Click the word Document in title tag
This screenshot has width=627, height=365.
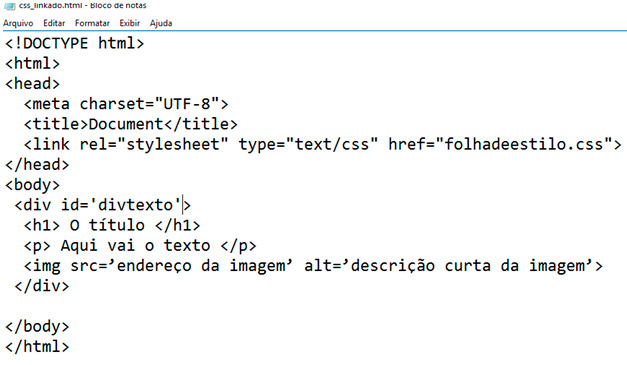tap(126, 124)
